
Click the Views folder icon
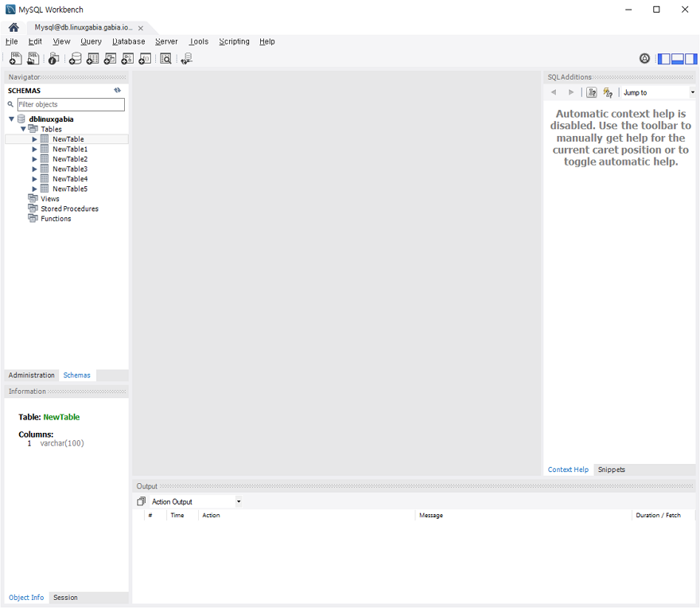click(33, 198)
